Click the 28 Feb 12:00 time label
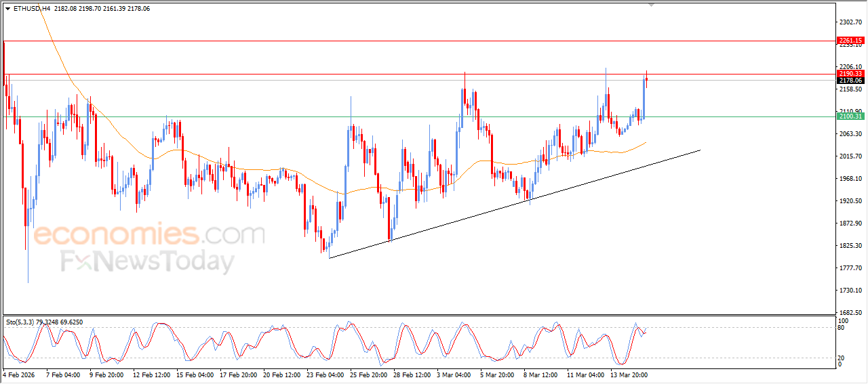This screenshot has width=868, height=384. coord(412,375)
